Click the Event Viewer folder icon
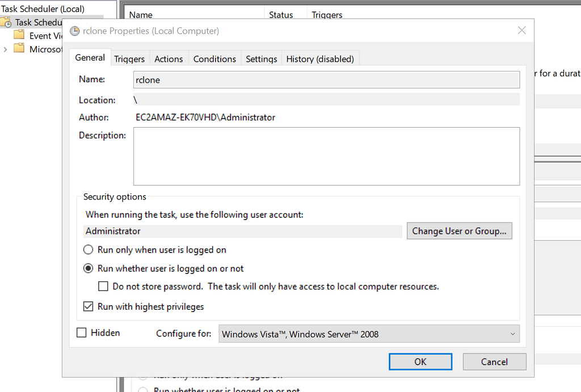 [x=19, y=35]
